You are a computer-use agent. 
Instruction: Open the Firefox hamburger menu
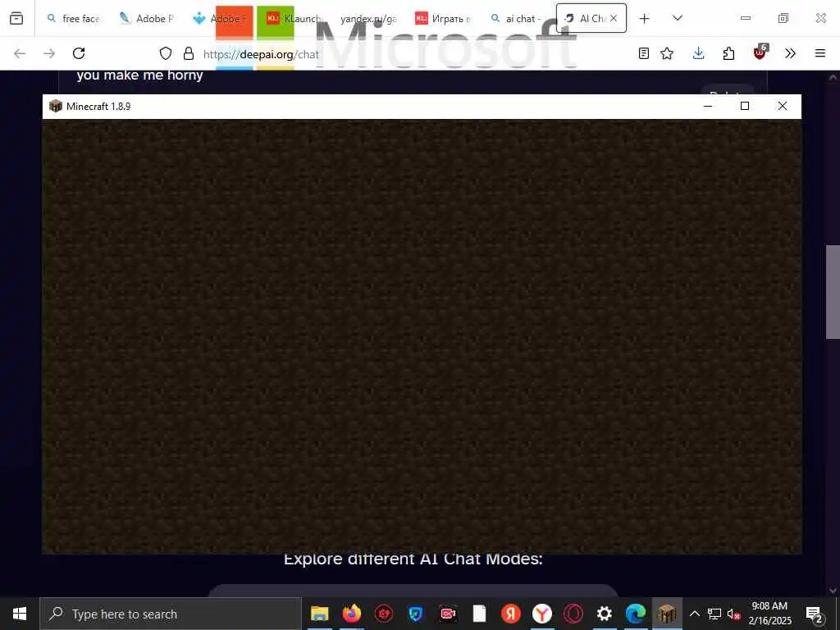820,53
